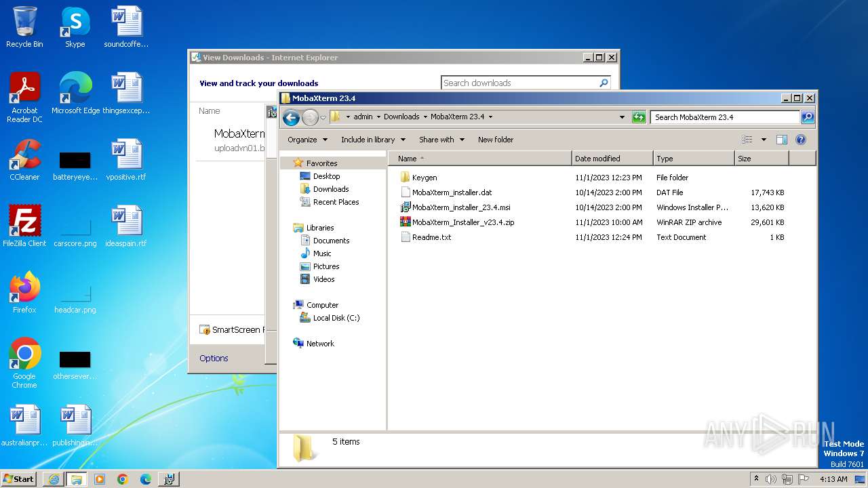Open CCleaner desktop shortcut
The height and width of the screenshot is (488, 868).
[24, 160]
